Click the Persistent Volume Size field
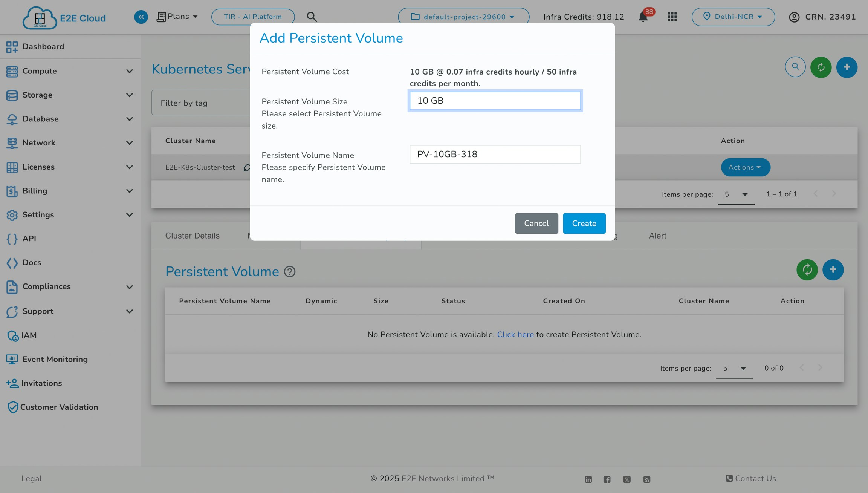The width and height of the screenshot is (868, 493). point(495,101)
